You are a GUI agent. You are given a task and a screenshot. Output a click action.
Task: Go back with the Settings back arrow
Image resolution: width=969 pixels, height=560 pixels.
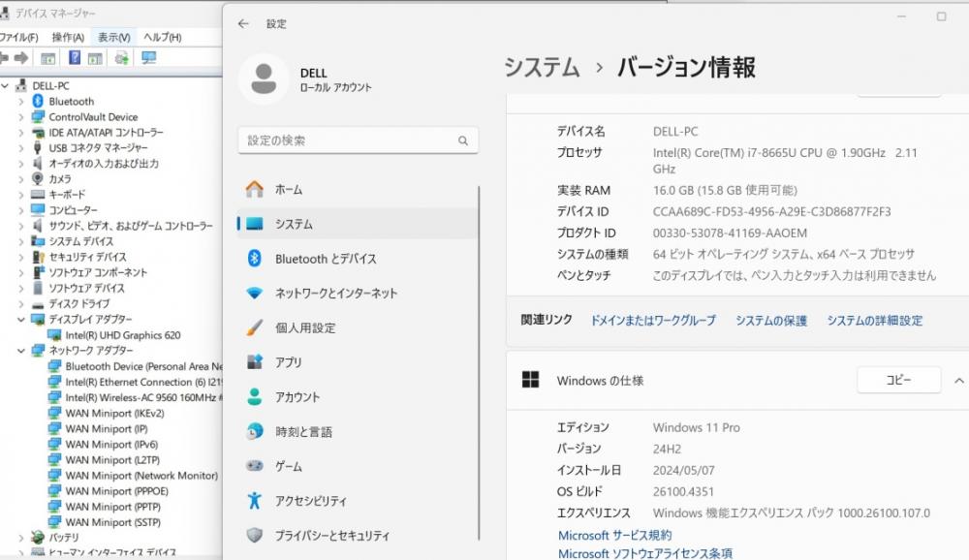243,23
